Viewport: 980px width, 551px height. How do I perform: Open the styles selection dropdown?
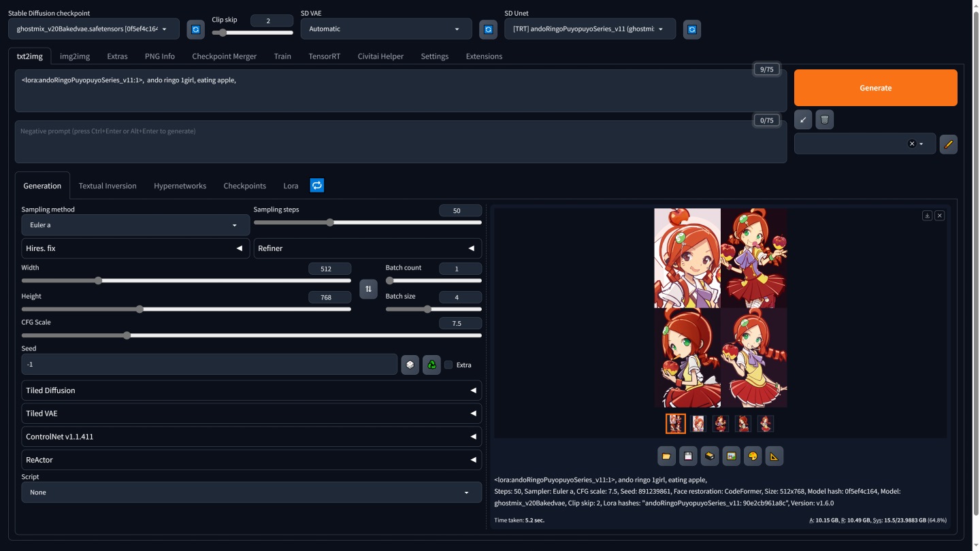tap(865, 144)
